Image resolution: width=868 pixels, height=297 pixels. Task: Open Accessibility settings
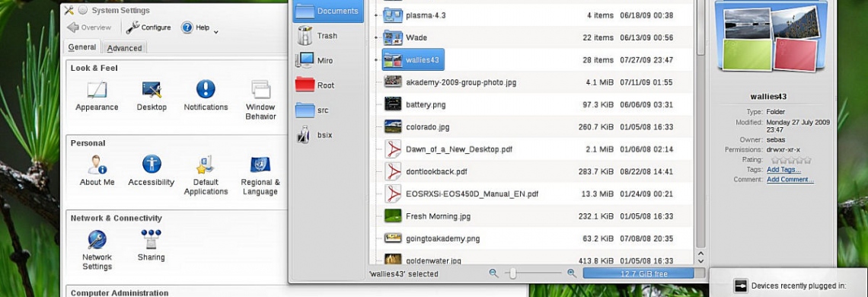coord(151,170)
